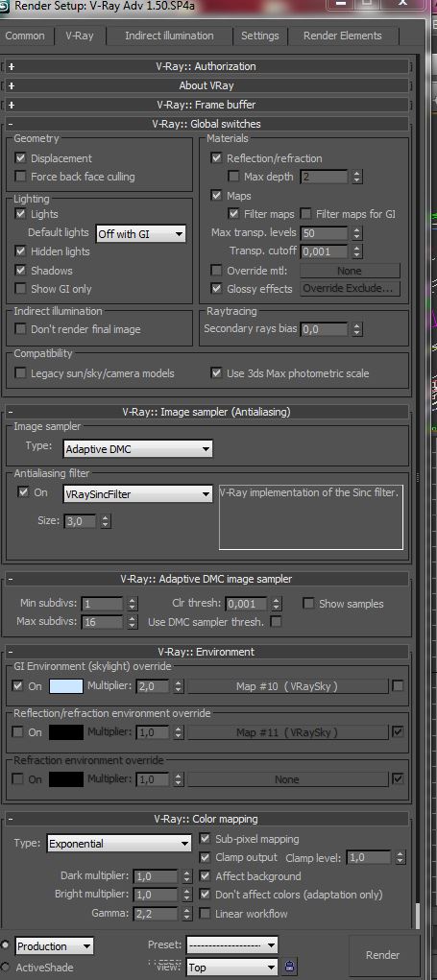Collapse the V-Ray:: Global switches rollout
This screenshot has width=437, height=980.
point(206,124)
